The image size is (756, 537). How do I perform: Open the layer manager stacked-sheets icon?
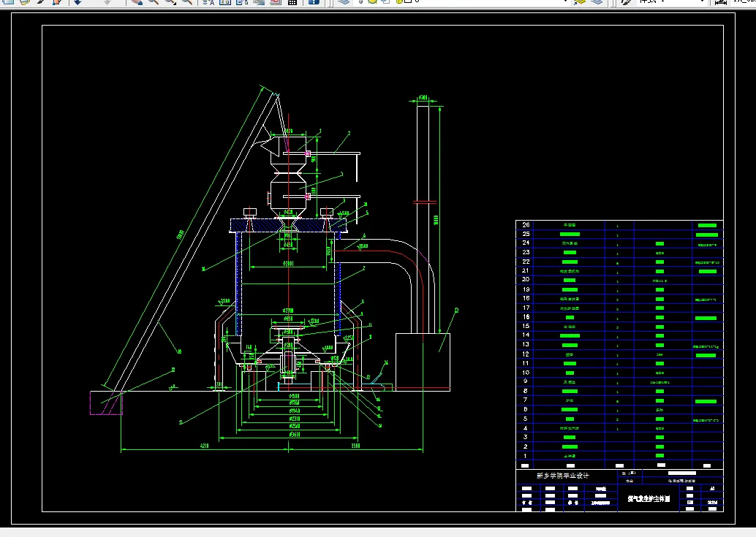[x=344, y=2]
